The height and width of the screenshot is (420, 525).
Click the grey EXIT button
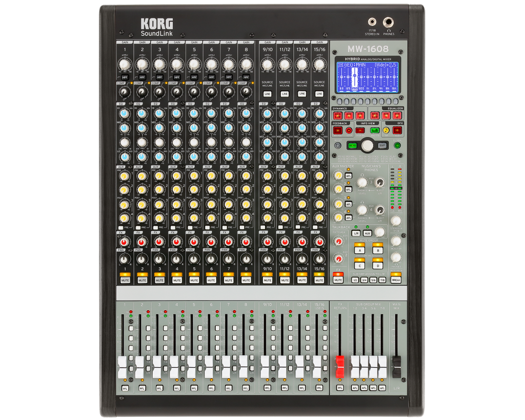[382, 145]
